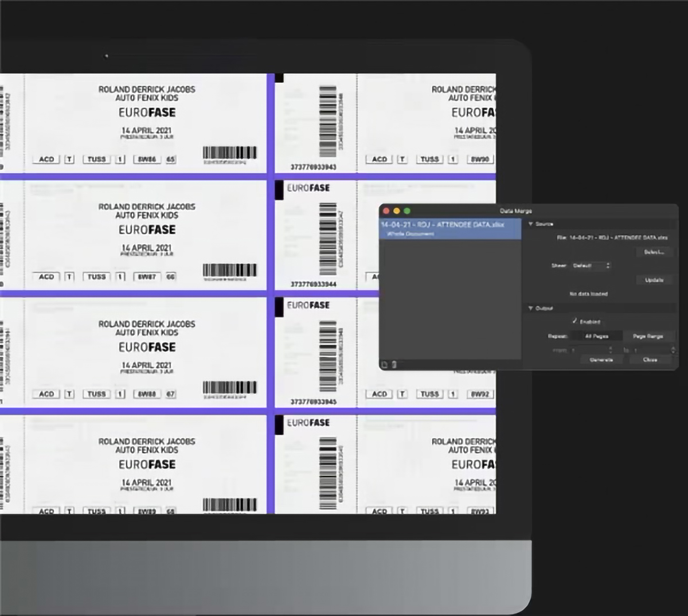Toggle the Enabled checkbox in Output

click(574, 321)
